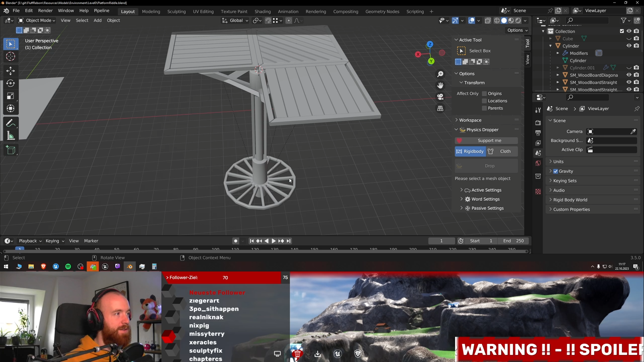Click the timeline frame scrubber at frame 1
Viewport: 644px width, 362px height.
tap(20, 249)
